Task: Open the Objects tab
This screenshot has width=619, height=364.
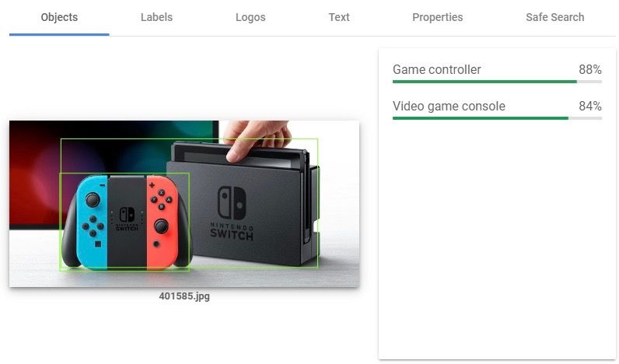Action: [59, 18]
